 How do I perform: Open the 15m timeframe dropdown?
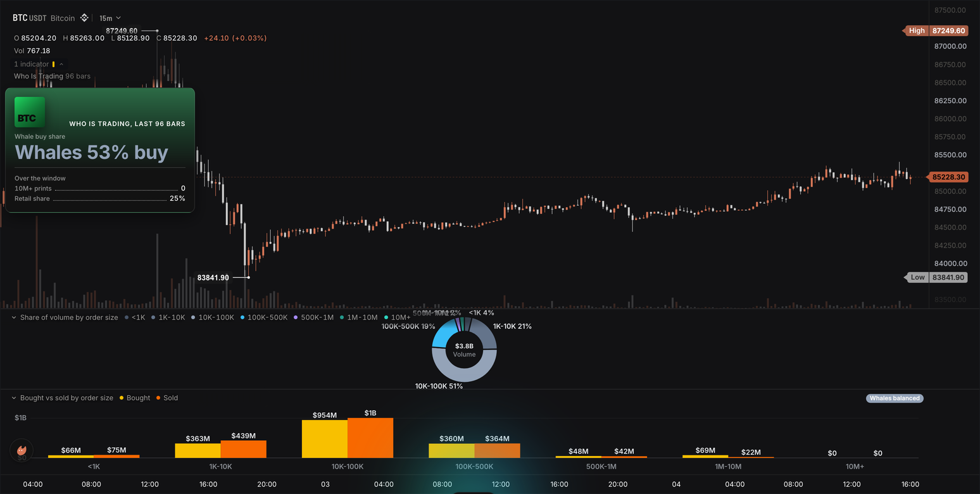click(110, 18)
